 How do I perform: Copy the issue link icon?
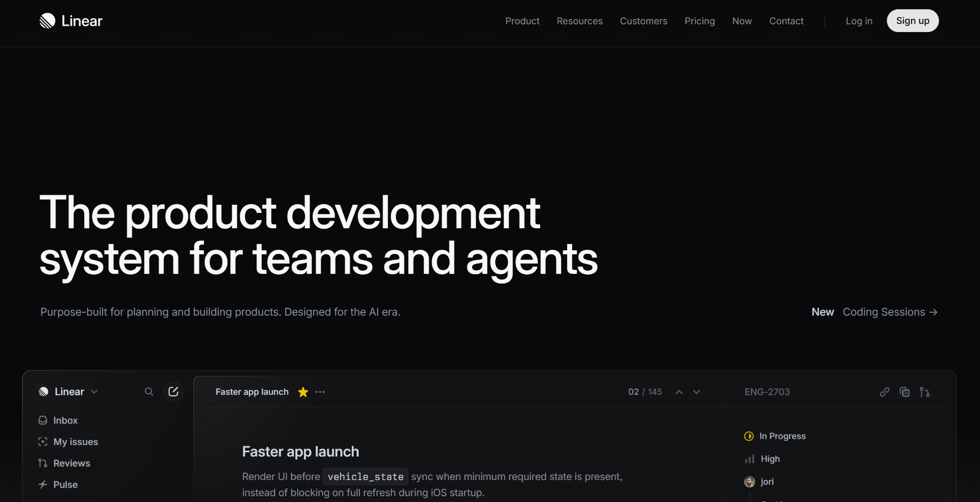[x=885, y=392]
